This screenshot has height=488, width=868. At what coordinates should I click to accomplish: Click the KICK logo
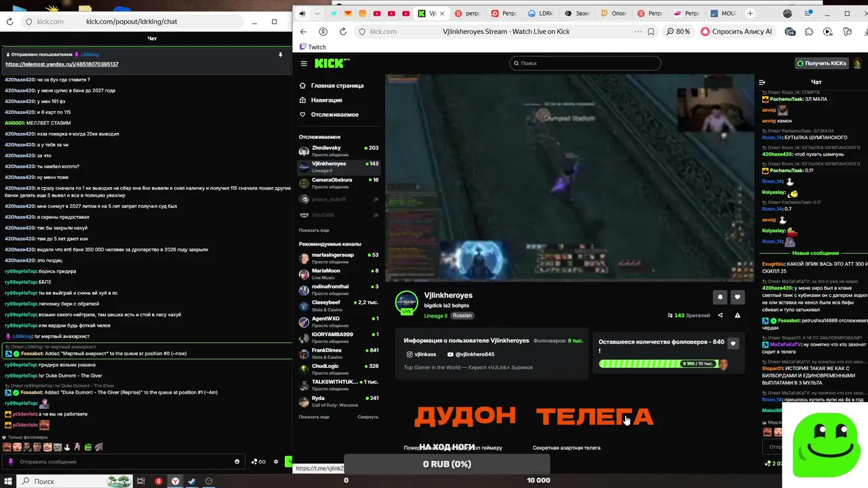pyautogui.click(x=332, y=63)
